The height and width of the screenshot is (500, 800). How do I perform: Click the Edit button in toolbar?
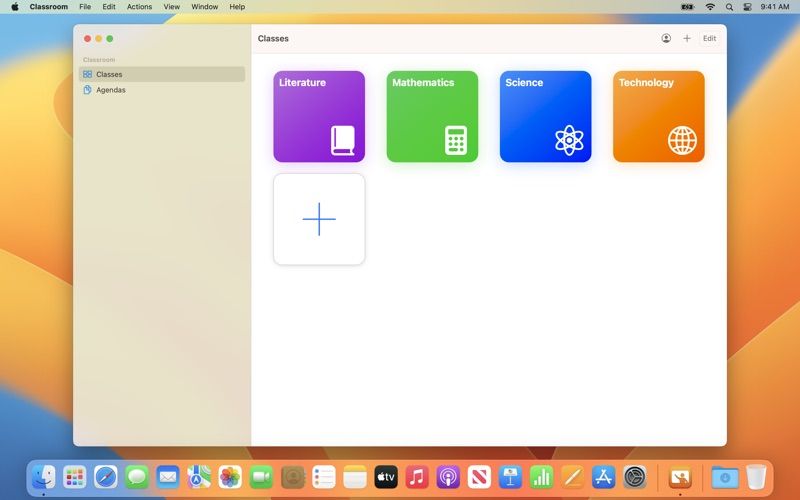pos(709,38)
